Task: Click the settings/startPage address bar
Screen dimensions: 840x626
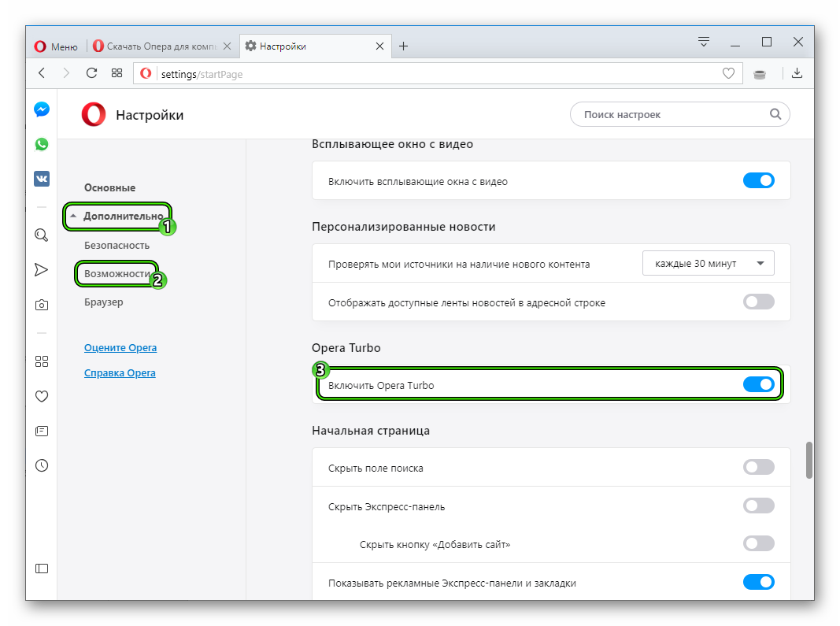Action: [x=438, y=74]
